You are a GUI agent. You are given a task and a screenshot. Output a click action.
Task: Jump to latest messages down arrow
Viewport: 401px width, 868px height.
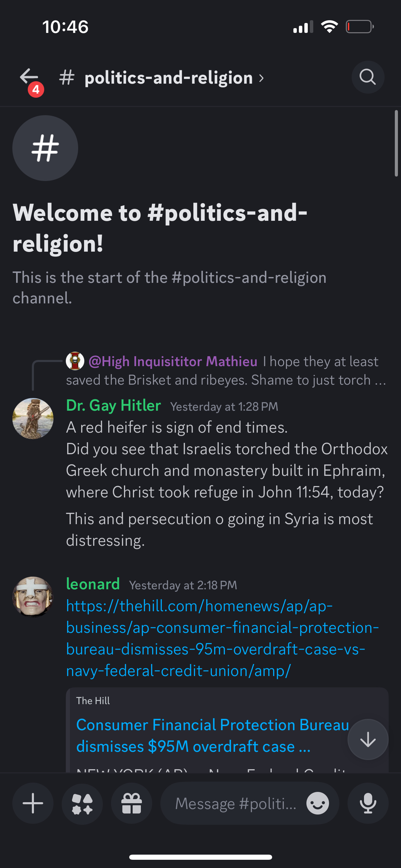pyautogui.click(x=368, y=739)
